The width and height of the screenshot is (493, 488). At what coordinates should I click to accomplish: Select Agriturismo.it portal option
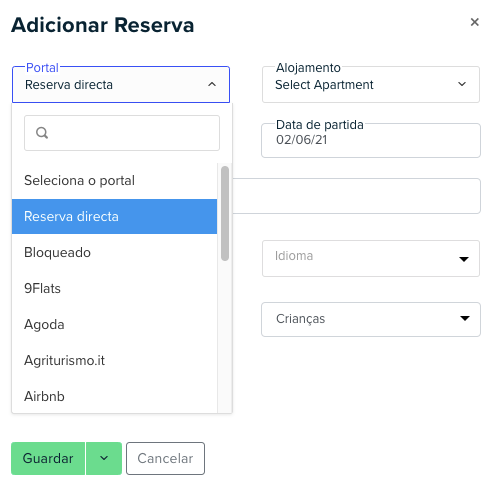click(114, 360)
